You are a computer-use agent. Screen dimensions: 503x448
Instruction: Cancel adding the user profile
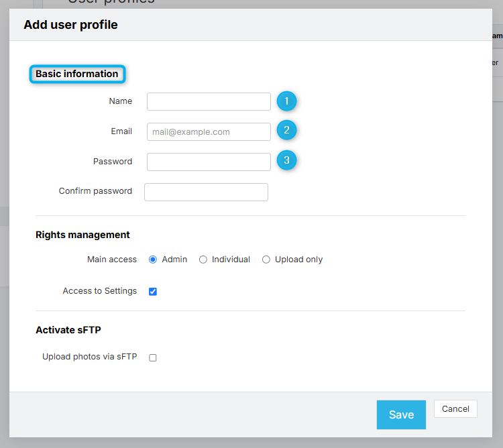[455, 409]
